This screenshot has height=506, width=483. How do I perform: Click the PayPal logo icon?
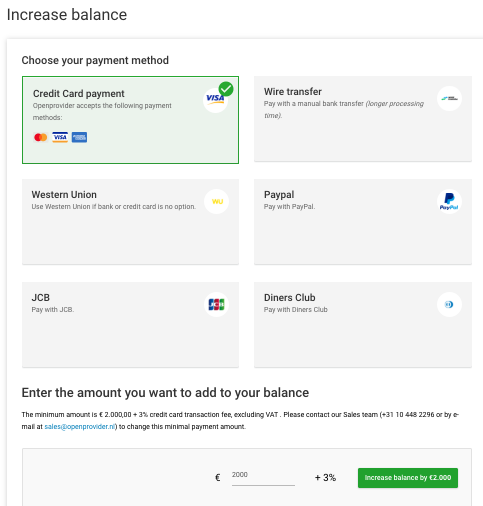(x=449, y=201)
